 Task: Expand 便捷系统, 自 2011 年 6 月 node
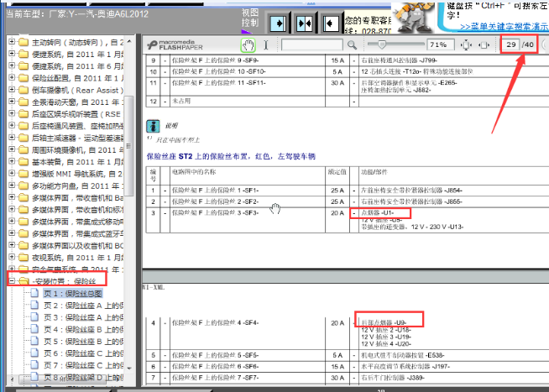pos(12,65)
